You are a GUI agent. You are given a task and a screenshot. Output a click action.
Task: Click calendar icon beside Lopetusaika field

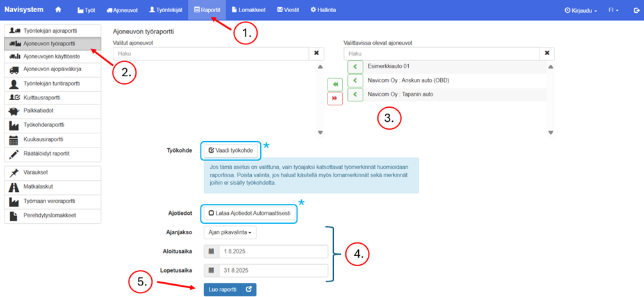point(211,270)
